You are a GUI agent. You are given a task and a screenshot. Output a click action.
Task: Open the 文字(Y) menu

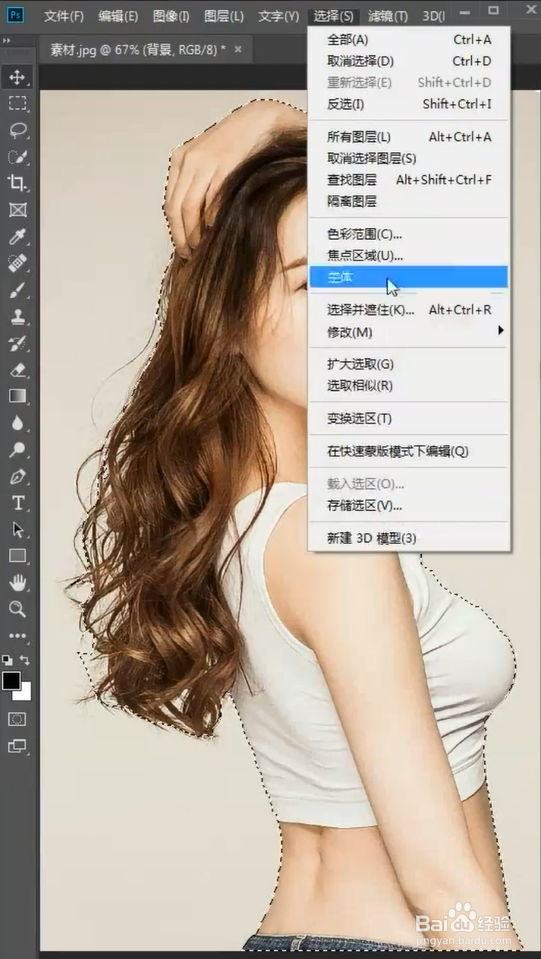click(278, 16)
